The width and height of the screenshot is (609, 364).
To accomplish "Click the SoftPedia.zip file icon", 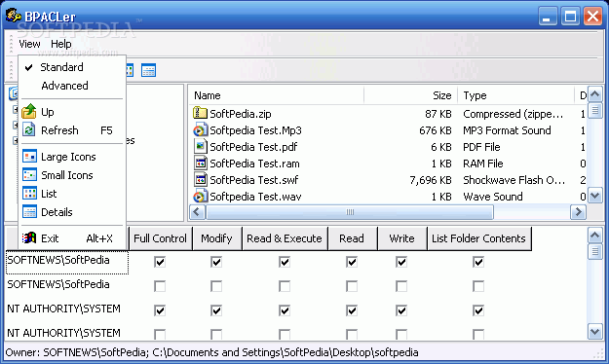I will click(x=200, y=113).
